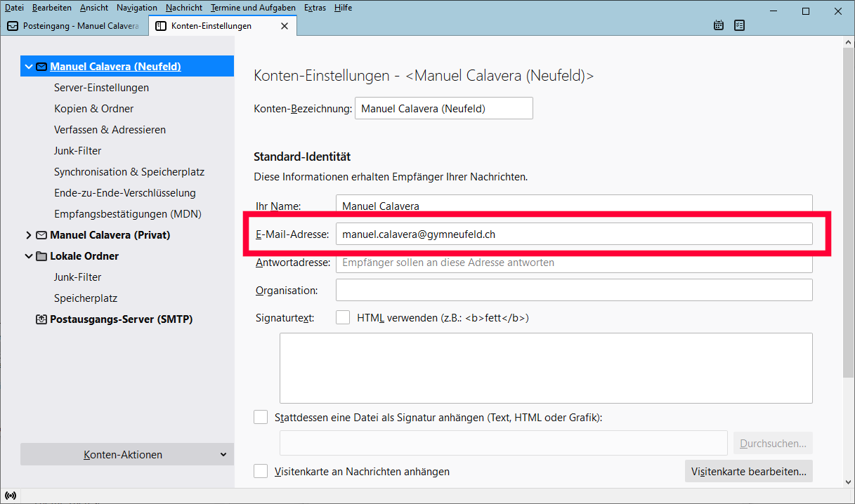Image resolution: width=855 pixels, height=504 pixels.
Task: Enable Visitenkarte an Nachrichten anhängen checkbox
Action: 261,472
